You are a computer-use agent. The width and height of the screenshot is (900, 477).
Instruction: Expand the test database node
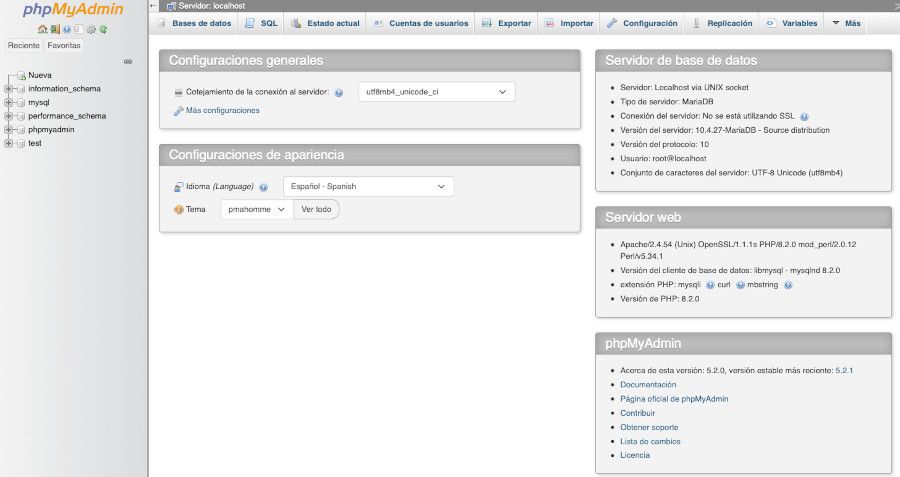8,144
